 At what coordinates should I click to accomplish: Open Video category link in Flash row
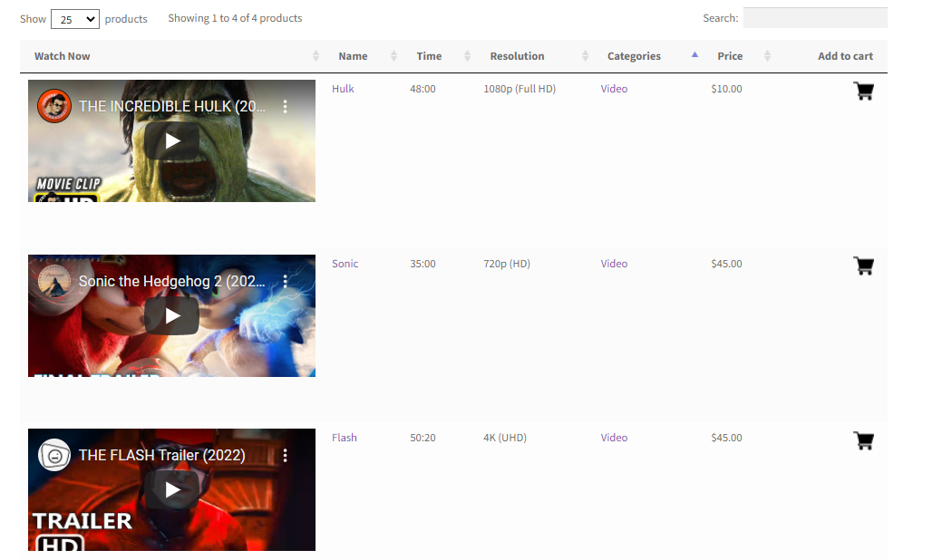coord(614,438)
